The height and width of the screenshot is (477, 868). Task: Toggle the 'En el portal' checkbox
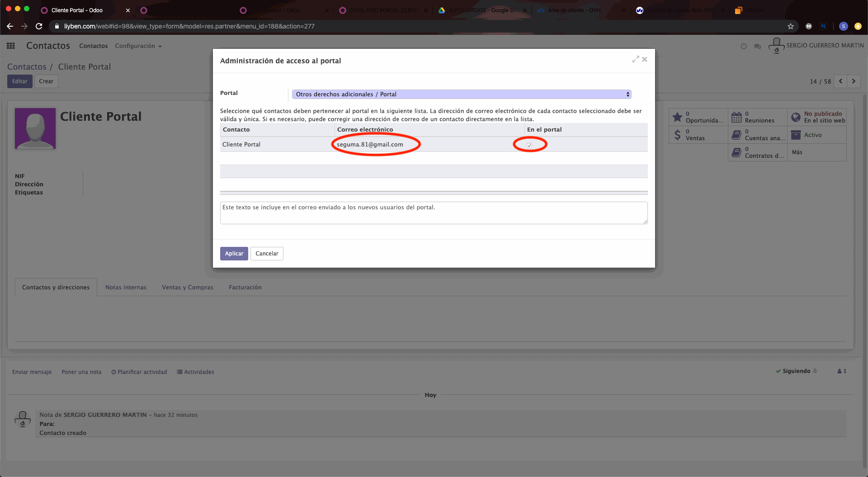tap(529, 145)
